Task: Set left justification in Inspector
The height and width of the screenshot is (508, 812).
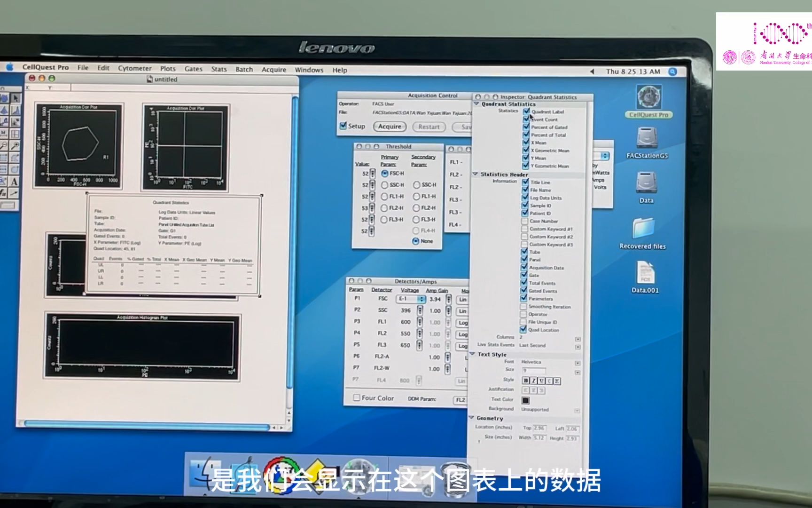Action: [526, 390]
